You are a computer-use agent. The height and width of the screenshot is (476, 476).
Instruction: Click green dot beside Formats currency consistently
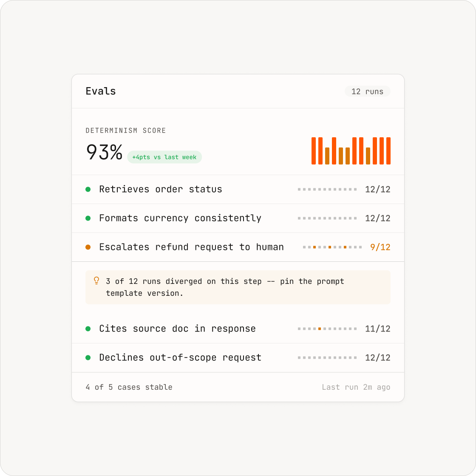click(x=88, y=218)
